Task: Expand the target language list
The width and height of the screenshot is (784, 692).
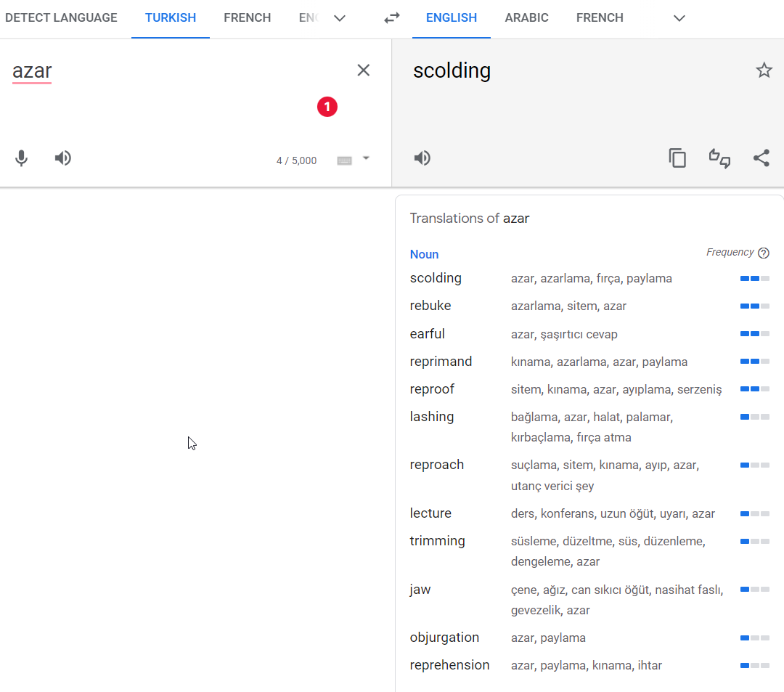Action: (679, 18)
